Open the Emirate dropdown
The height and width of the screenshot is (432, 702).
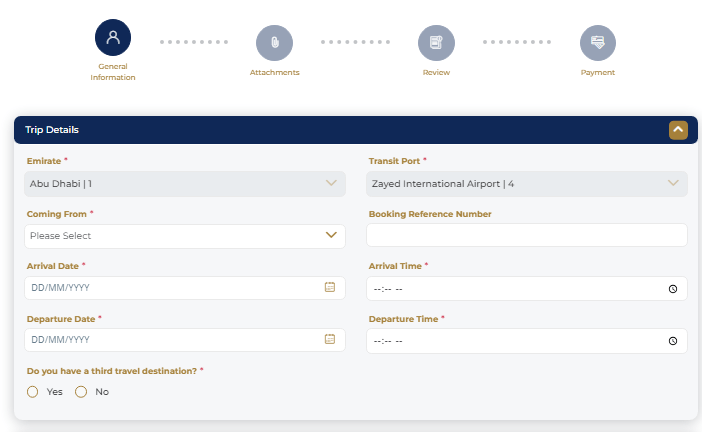[x=185, y=184]
